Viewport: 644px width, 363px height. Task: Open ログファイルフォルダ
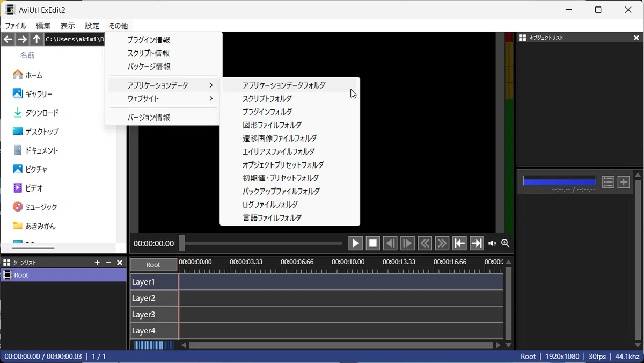coord(290,205)
